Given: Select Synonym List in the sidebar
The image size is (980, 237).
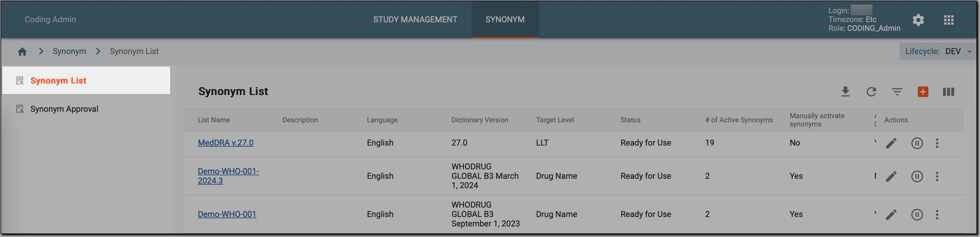Looking at the screenshot, I should pyautogui.click(x=86, y=80).
